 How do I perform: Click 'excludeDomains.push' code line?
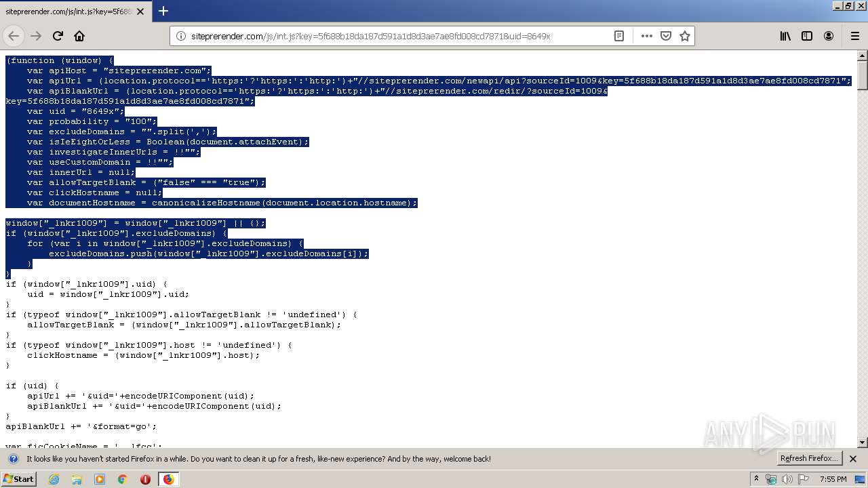point(209,253)
